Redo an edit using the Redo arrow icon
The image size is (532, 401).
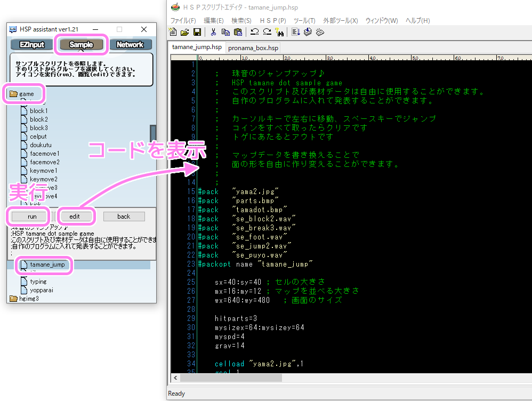point(268,32)
